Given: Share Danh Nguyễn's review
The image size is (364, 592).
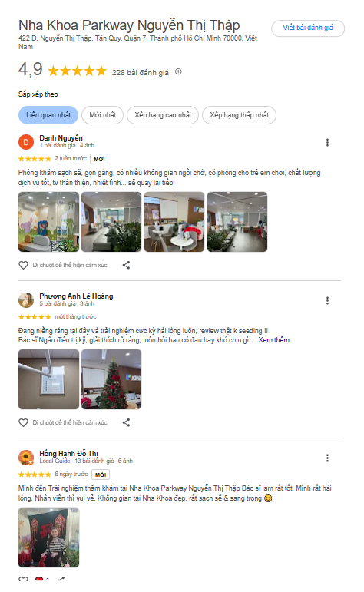Looking at the screenshot, I should (126, 265).
